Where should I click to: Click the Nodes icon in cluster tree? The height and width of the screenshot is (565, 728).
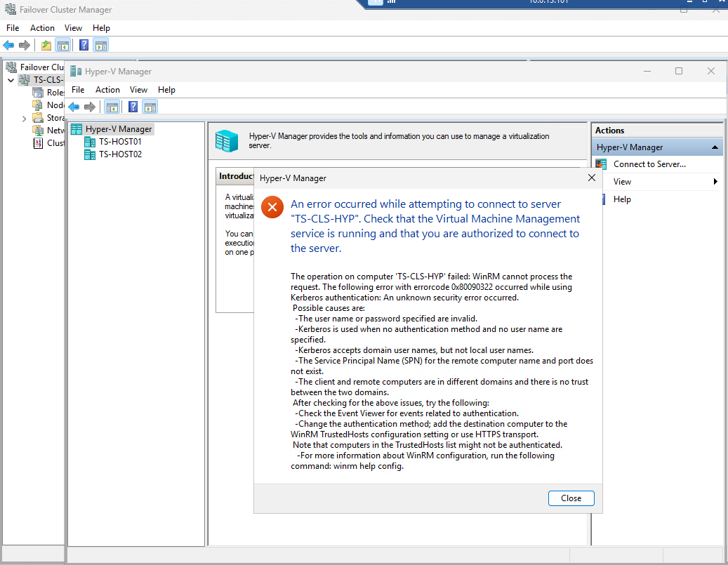[x=38, y=105]
